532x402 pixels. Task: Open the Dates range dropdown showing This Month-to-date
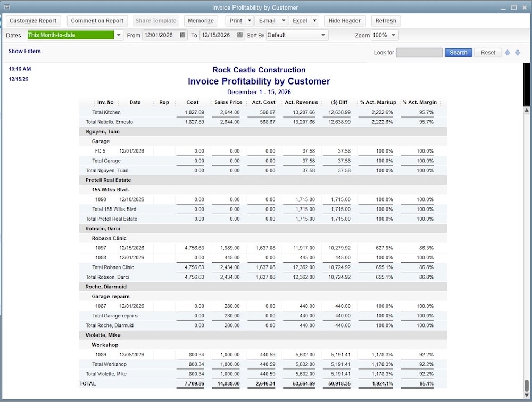pyautogui.click(x=119, y=35)
